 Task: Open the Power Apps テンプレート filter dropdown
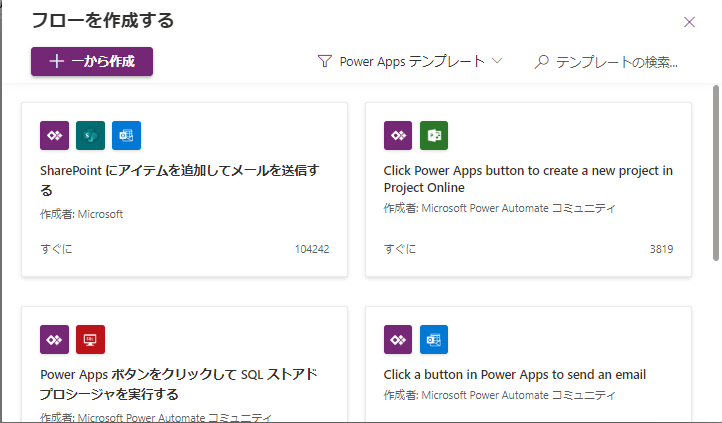[x=410, y=61]
